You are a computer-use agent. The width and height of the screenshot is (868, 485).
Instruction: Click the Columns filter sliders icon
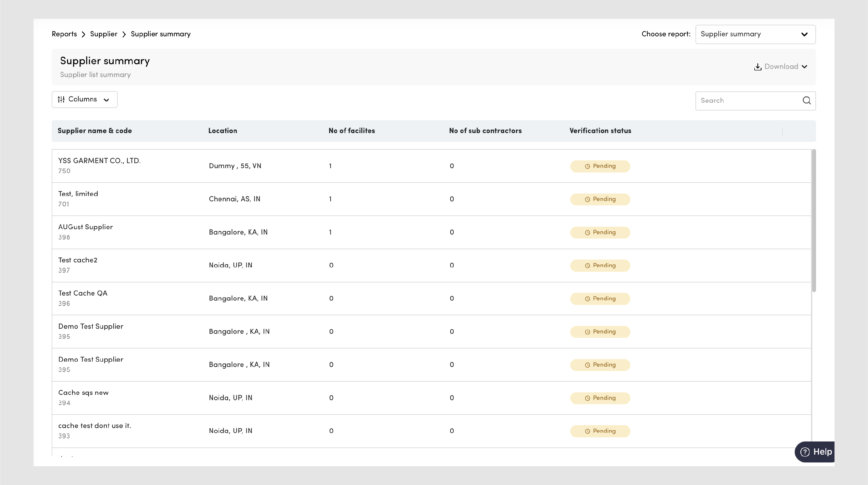(61, 100)
